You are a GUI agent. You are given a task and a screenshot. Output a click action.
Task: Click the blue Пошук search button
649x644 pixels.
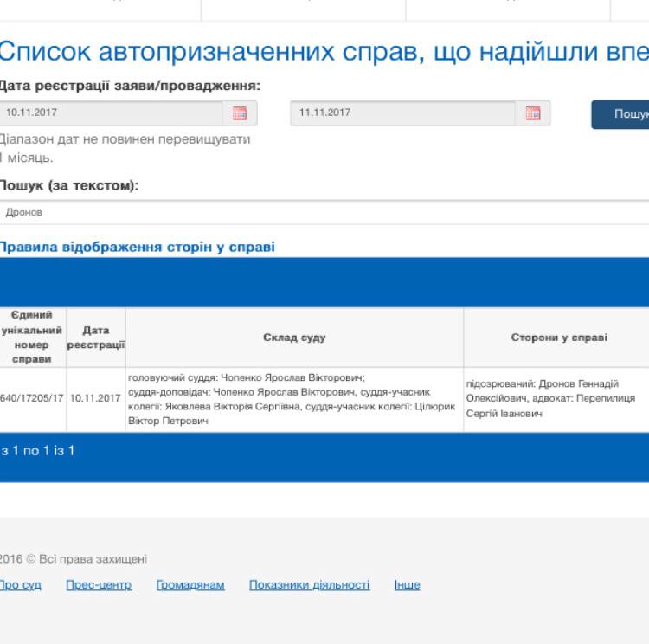pos(620,114)
